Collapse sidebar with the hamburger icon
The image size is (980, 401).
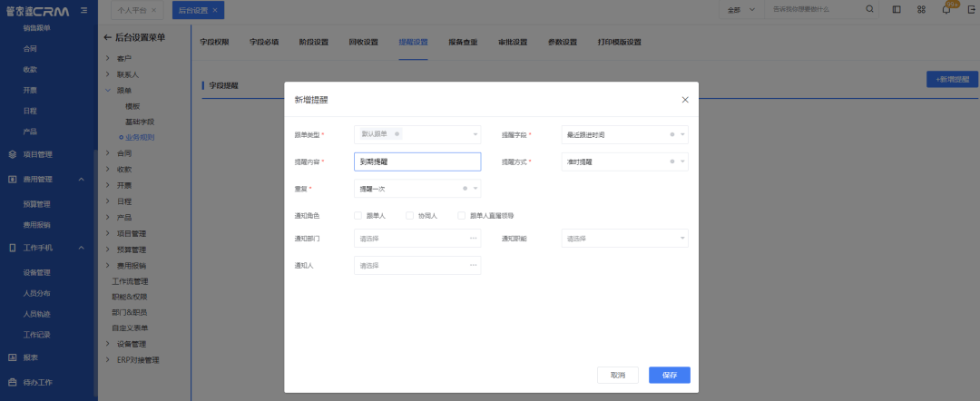pos(83,10)
